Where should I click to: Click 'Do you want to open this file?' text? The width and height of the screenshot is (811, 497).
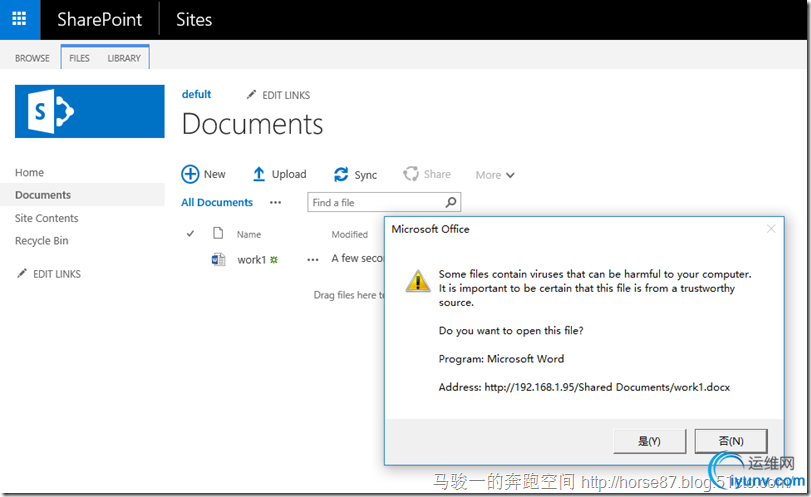coord(511,330)
